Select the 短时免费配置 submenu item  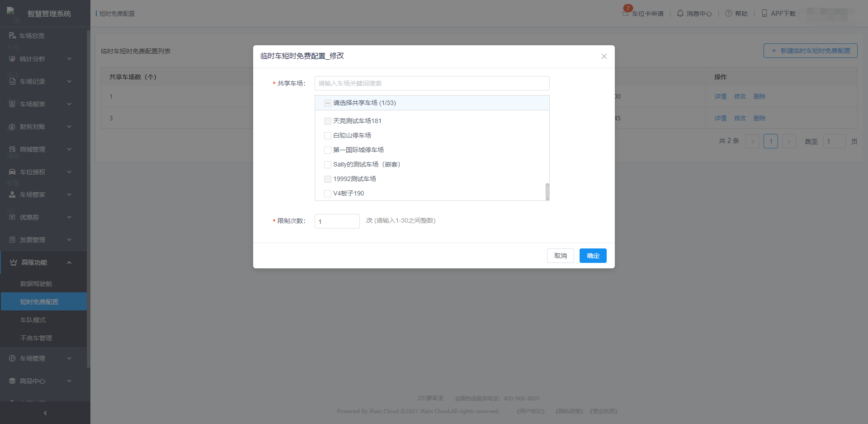tap(43, 302)
